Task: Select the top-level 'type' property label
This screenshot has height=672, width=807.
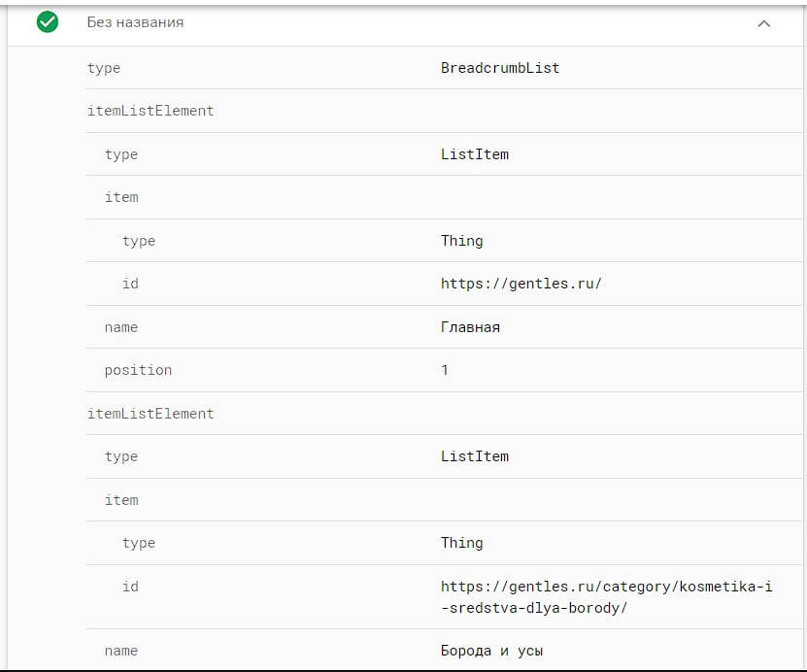Action: click(x=104, y=68)
